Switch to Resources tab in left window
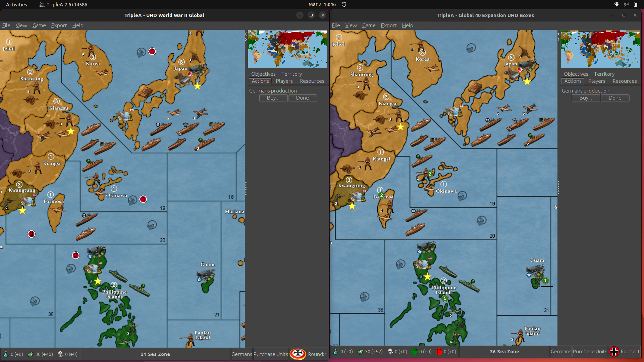 pos(312,81)
